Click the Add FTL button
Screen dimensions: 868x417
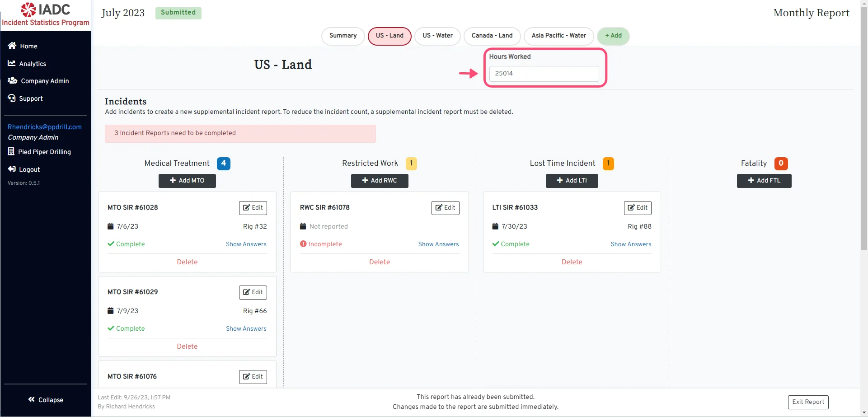[x=764, y=181]
